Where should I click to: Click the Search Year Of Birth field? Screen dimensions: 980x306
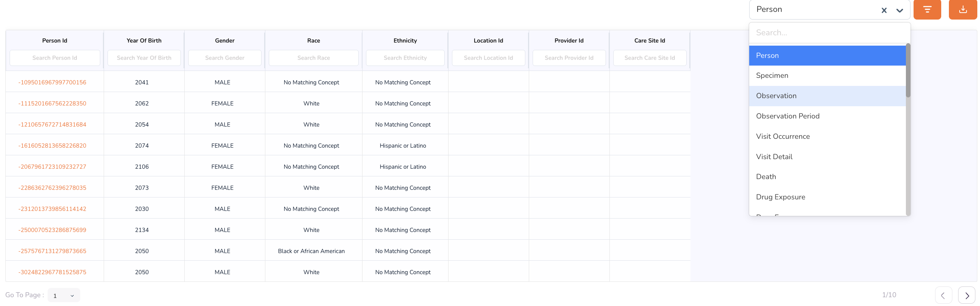(144, 58)
